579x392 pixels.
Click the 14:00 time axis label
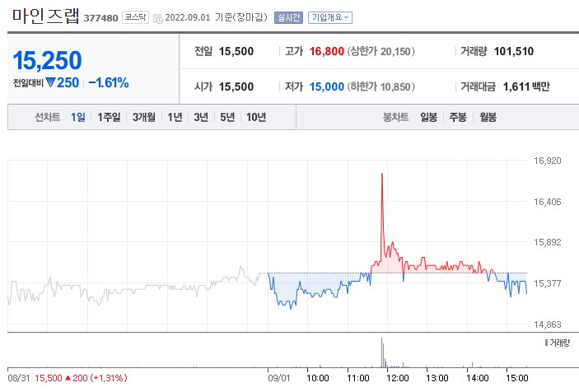pyautogui.click(x=477, y=378)
